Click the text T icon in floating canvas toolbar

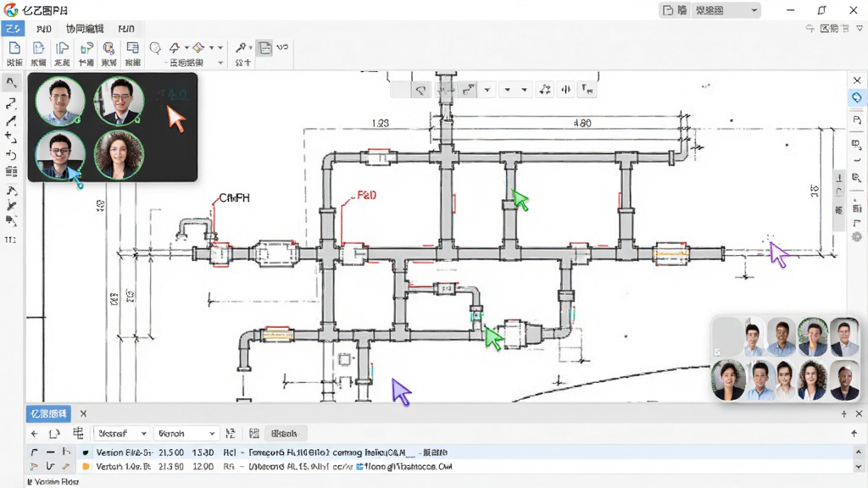point(587,89)
